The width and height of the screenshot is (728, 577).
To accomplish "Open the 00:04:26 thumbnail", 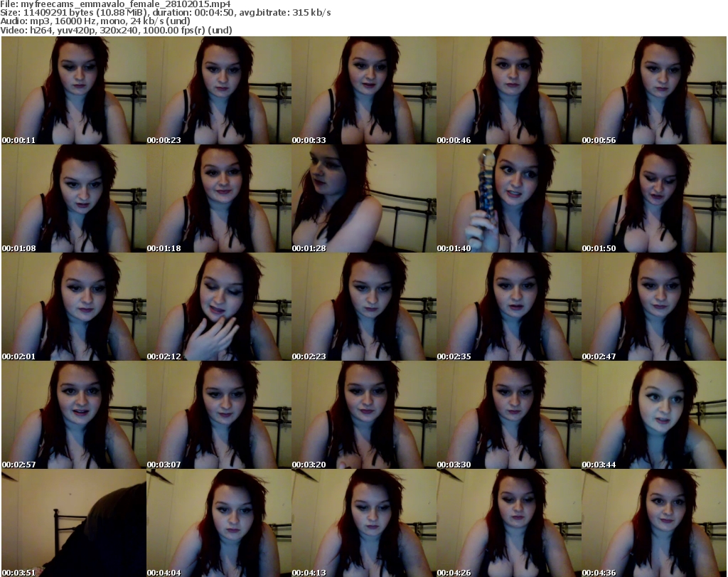I will (x=509, y=523).
